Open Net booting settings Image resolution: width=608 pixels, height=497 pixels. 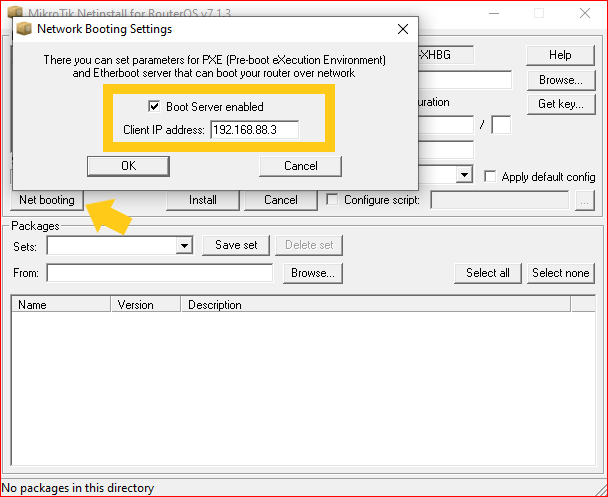[x=47, y=200]
